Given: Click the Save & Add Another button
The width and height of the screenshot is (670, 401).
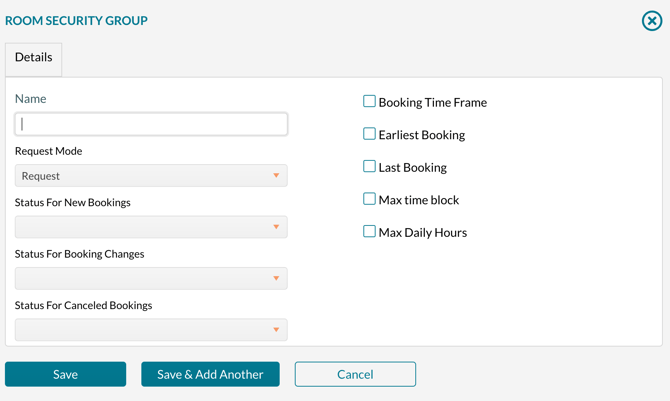Looking at the screenshot, I should coord(210,374).
